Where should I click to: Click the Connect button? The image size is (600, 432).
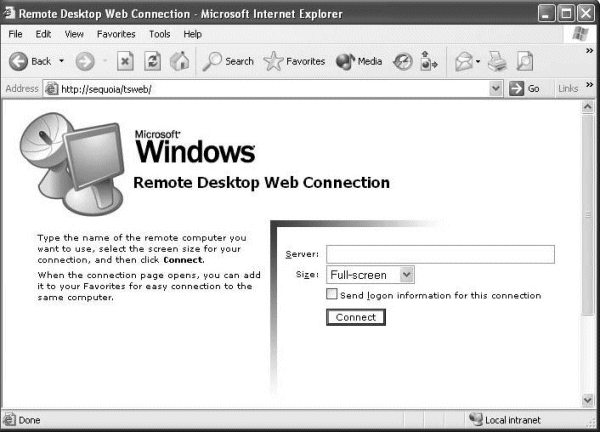[356, 317]
